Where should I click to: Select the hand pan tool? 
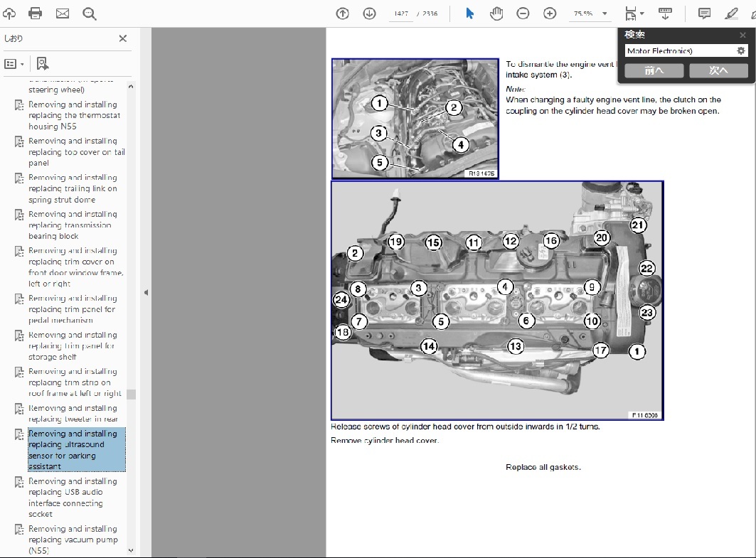point(496,14)
